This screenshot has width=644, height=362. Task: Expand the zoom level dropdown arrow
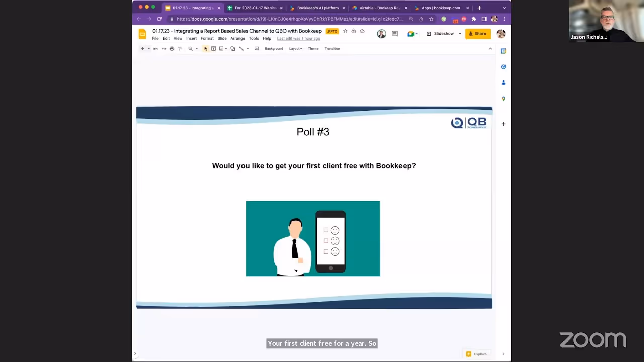point(196,49)
